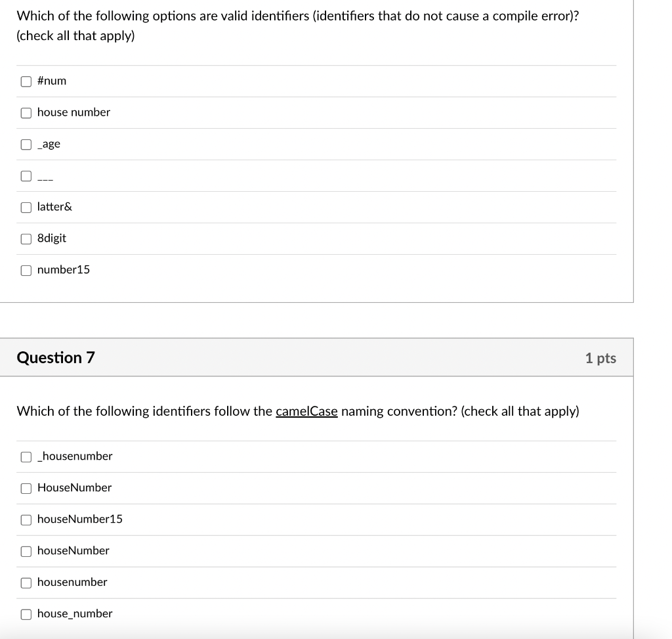Open the camelCase link
This screenshot has height=639, width=672.
306,411
